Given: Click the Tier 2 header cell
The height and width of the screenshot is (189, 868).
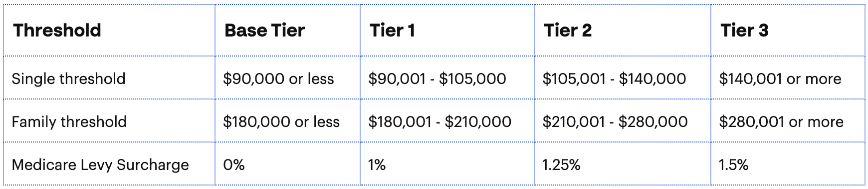Looking at the screenshot, I should (623, 30).
